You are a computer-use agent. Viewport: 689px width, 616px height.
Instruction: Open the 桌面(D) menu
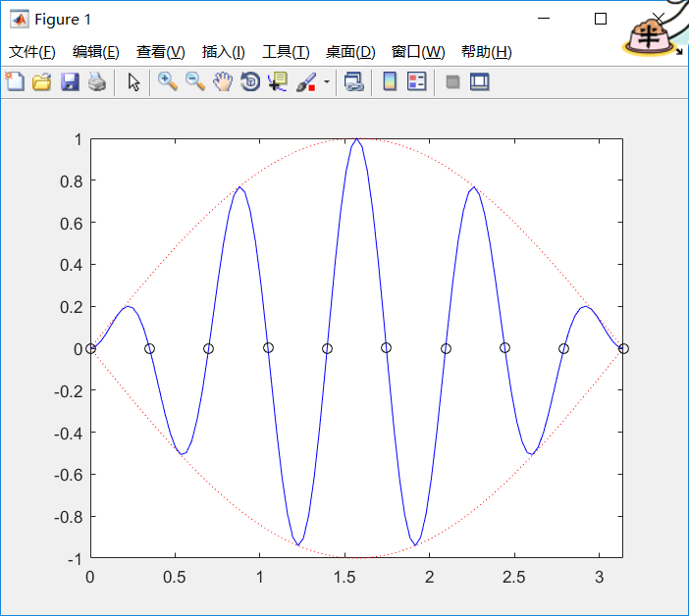[x=350, y=52]
